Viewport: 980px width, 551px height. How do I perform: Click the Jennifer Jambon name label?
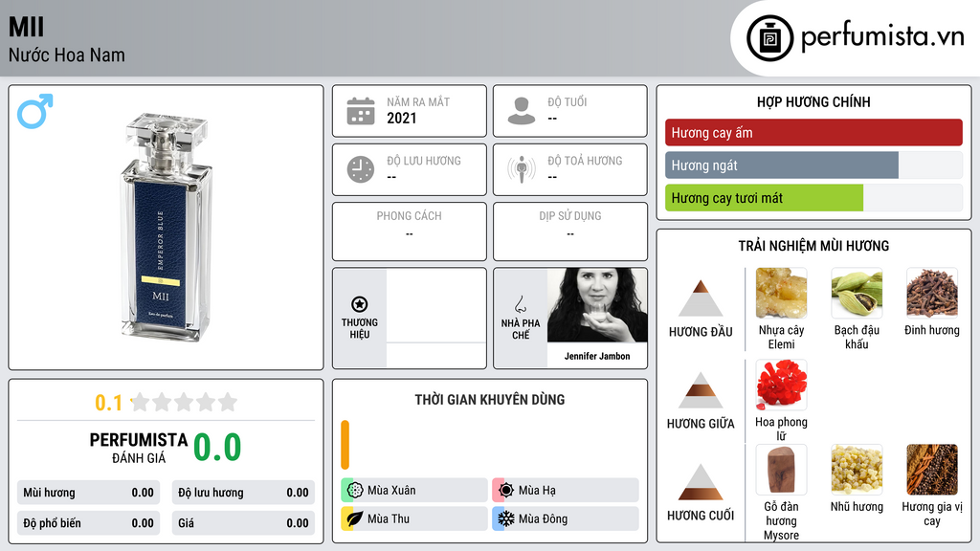click(x=597, y=356)
